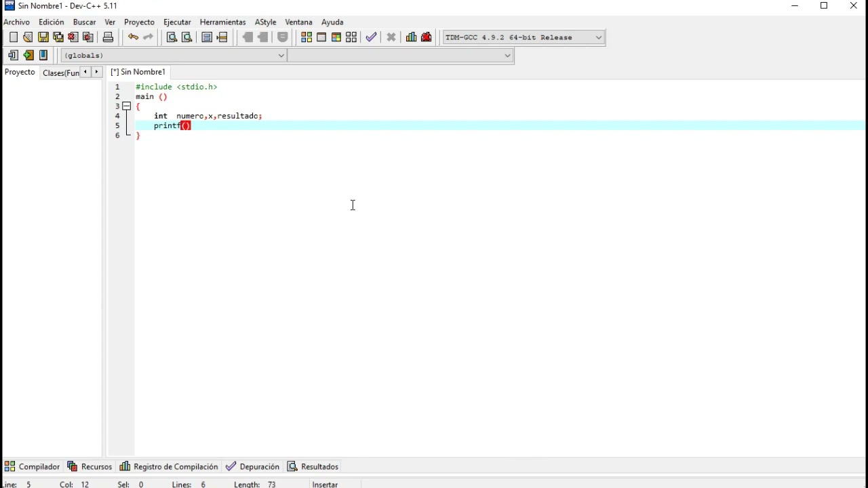
Task: Click the 'Insertar' status bar entry
Action: [x=325, y=484]
